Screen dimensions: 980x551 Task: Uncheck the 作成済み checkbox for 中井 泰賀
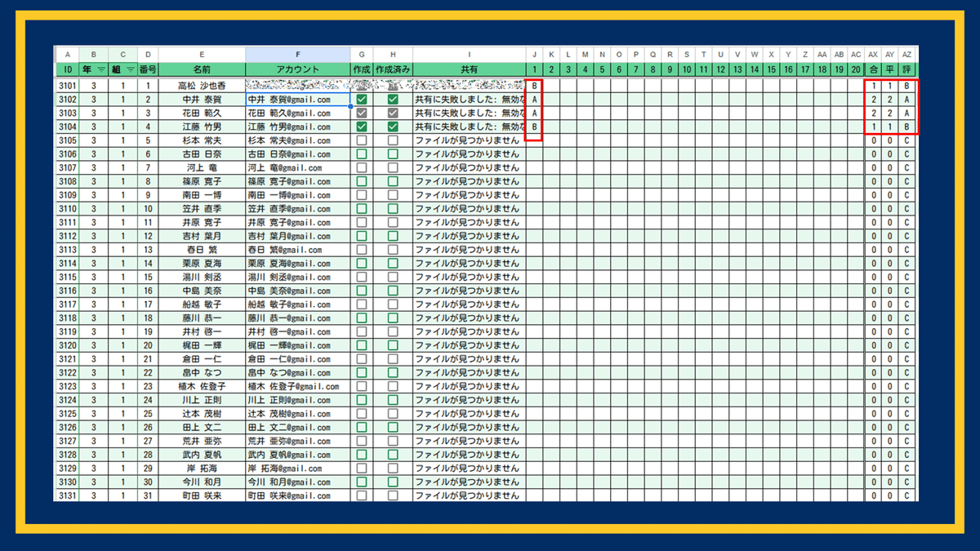[x=393, y=100]
